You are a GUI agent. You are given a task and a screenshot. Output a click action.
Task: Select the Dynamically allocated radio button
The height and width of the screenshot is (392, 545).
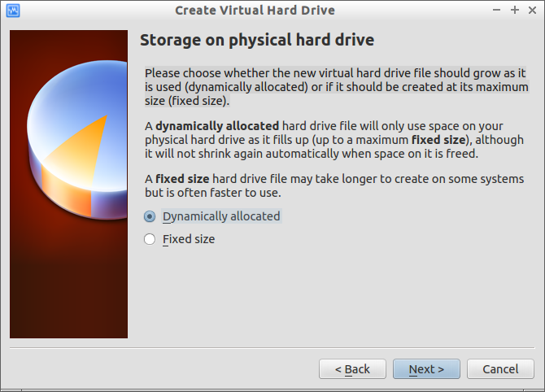tap(150, 216)
